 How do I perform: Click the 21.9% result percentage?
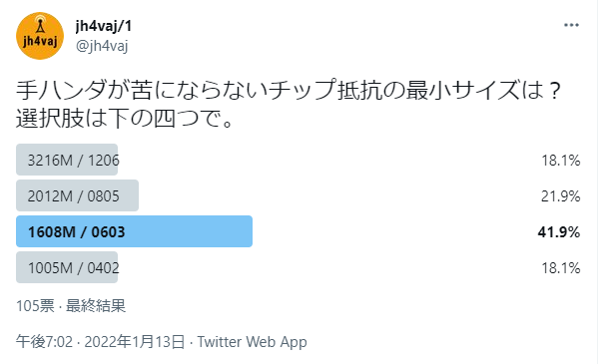click(x=560, y=196)
